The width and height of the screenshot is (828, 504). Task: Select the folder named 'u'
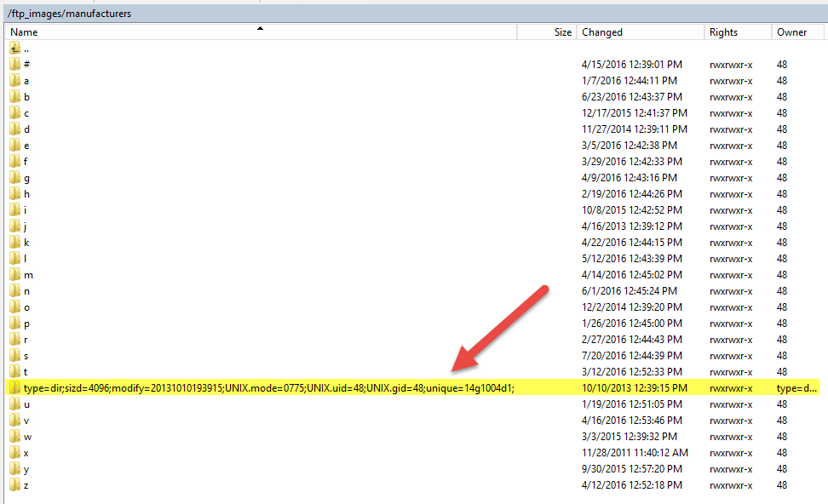[x=27, y=404]
